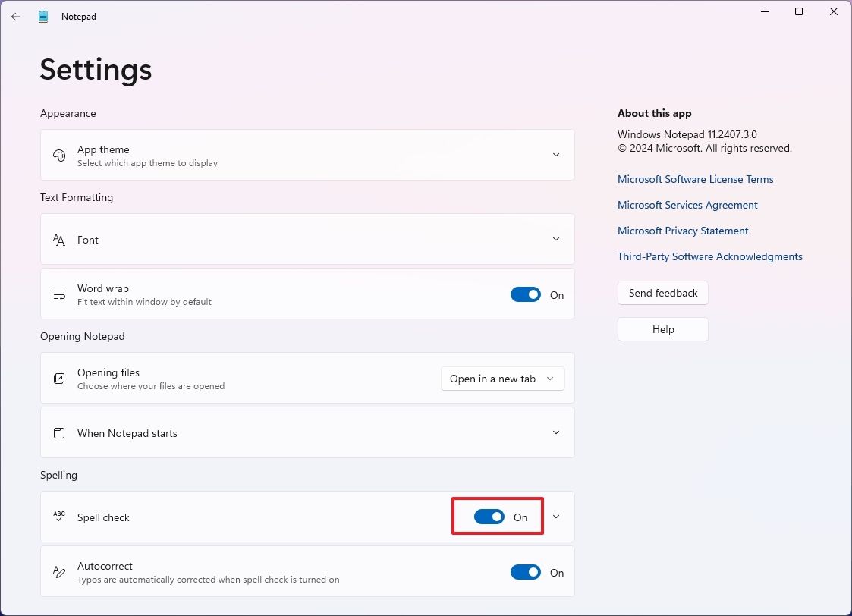Click the App theme icon in Appearance

pyautogui.click(x=58, y=155)
